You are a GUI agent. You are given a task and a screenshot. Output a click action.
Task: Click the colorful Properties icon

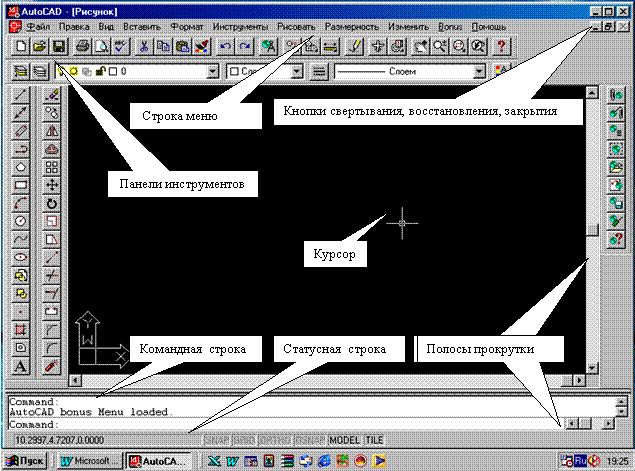click(501, 72)
